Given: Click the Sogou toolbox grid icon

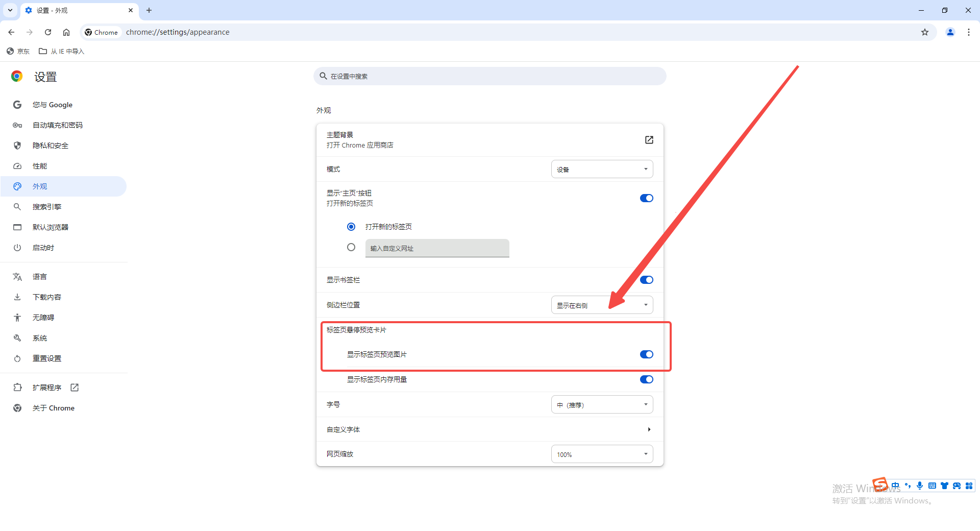Looking at the screenshot, I should point(969,486).
